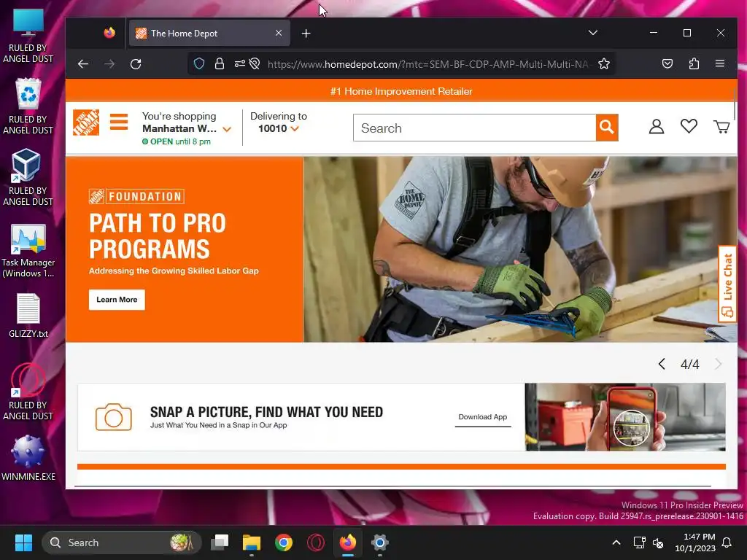Click the Search input field on Home Depot
Viewport: 747px width, 560px height.
pos(474,128)
